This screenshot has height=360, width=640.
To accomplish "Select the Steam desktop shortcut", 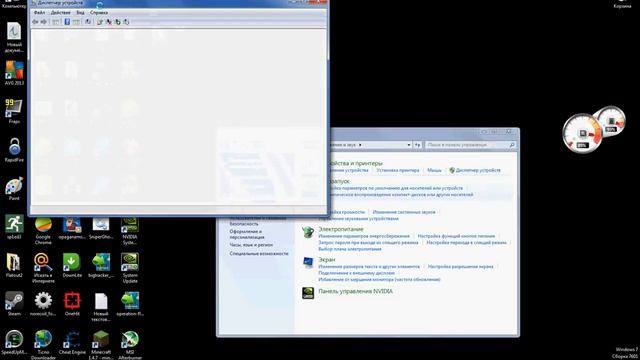I will (14, 304).
